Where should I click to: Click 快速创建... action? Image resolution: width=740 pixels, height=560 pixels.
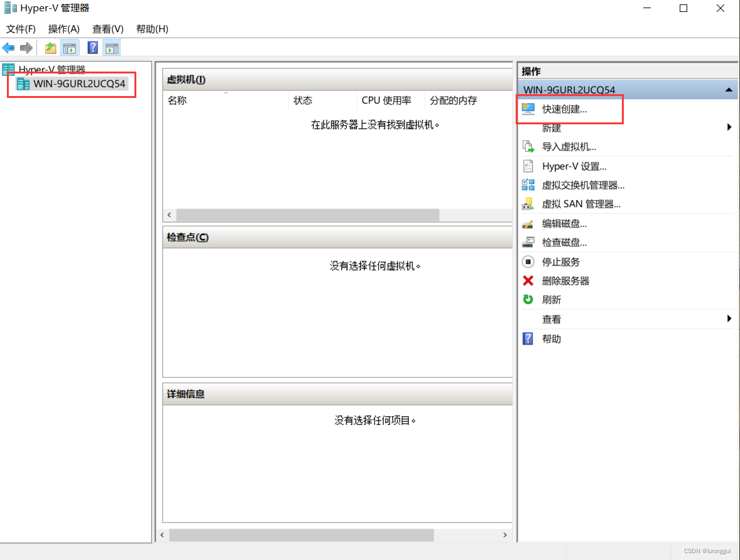coord(565,109)
